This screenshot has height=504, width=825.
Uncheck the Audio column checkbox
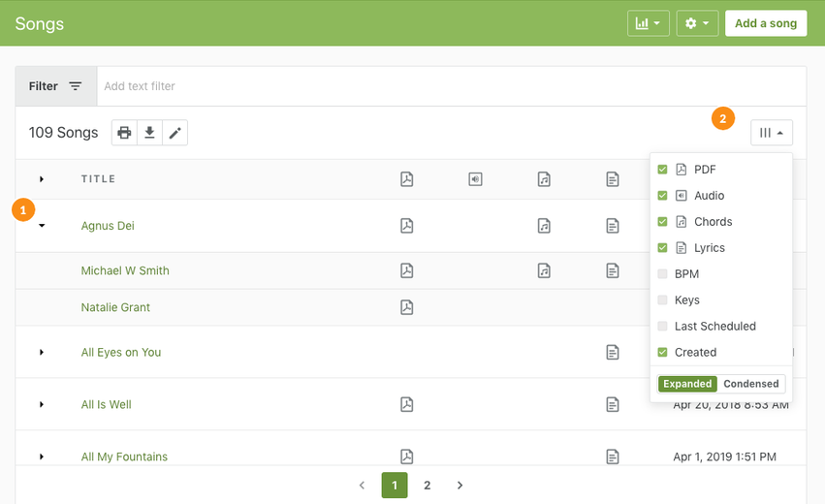pyautogui.click(x=662, y=196)
